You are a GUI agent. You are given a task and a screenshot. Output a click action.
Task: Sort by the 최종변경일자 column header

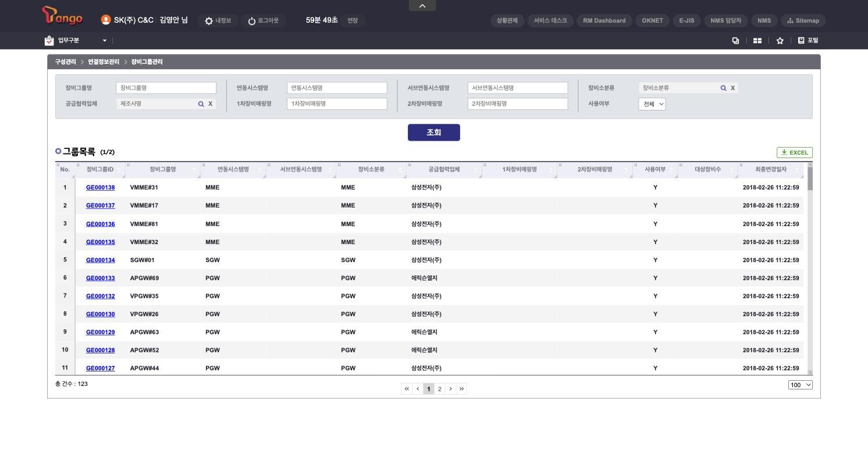771,170
